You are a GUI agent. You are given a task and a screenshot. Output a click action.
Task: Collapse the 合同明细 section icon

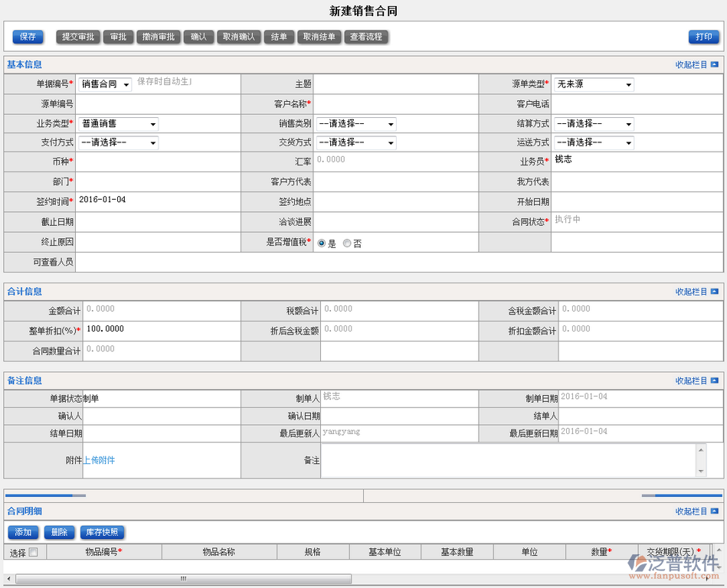pyautogui.click(x=714, y=511)
